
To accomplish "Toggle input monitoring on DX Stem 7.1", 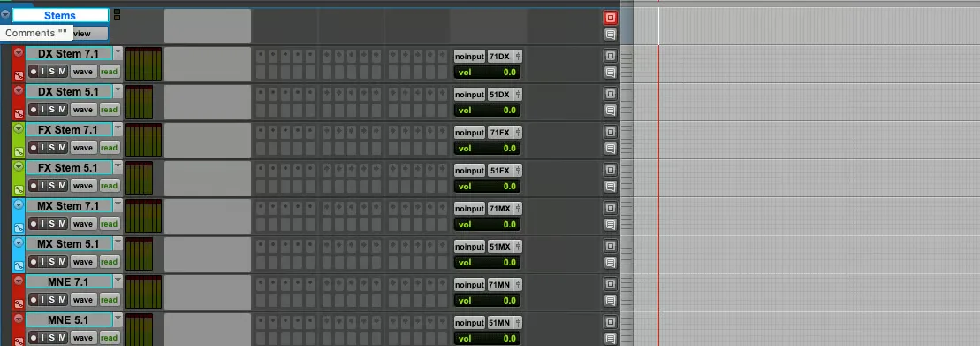I will tap(42, 72).
